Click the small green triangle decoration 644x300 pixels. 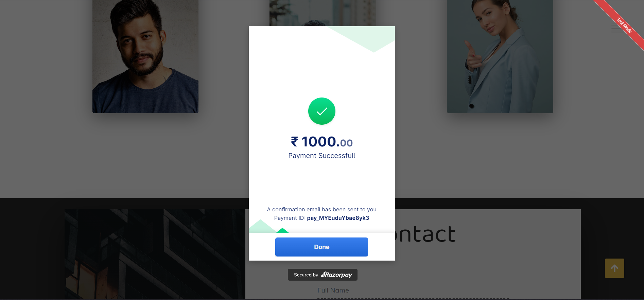(x=282, y=231)
